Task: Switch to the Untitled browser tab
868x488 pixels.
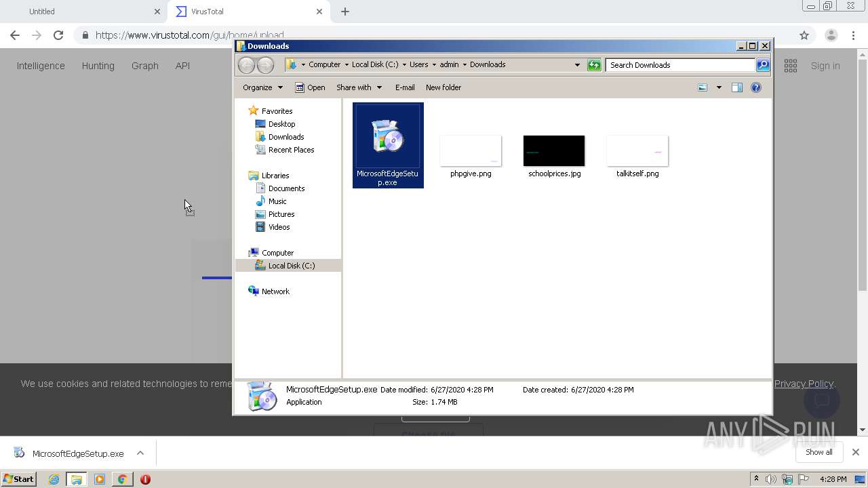Action: click(x=83, y=12)
